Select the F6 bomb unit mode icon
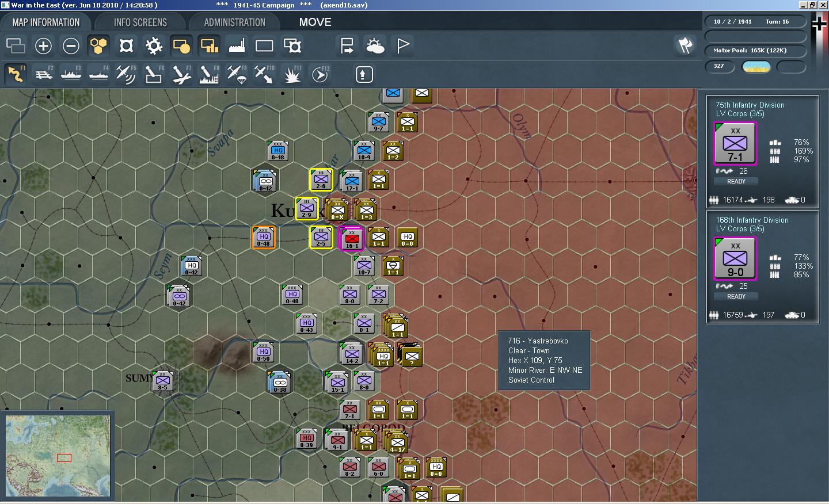Viewport: 829px width, 504px height. pos(154,74)
